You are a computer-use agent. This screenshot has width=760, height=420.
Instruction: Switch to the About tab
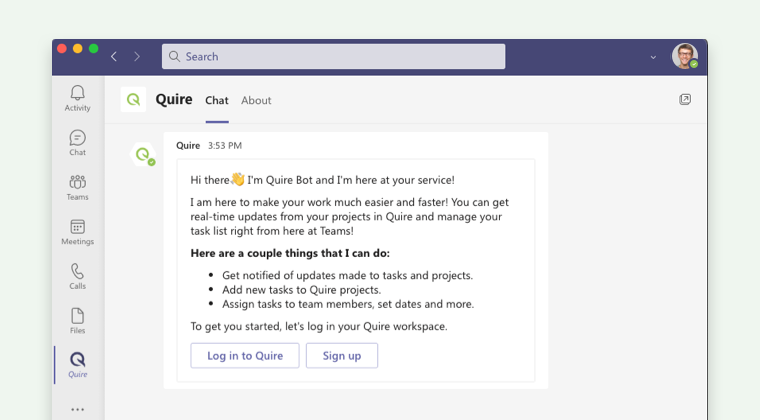(x=256, y=100)
